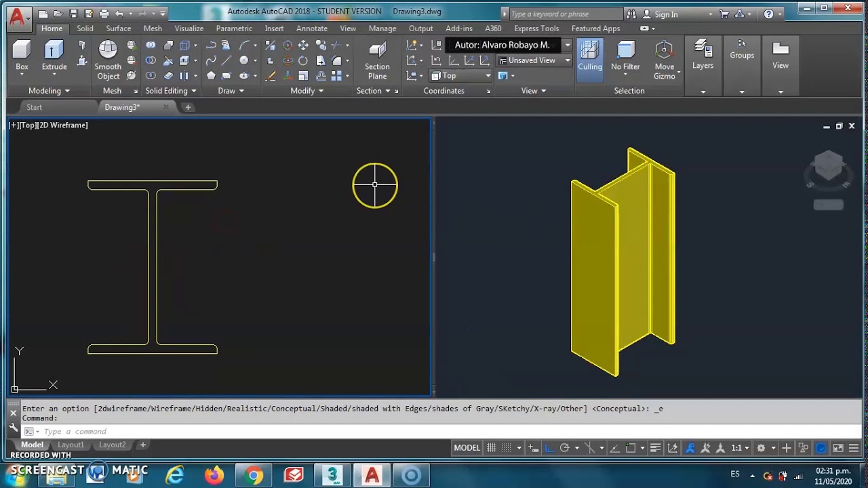Image resolution: width=868 pixels, height=488 pixels.
Task: Toggle Object Snap on status bar
Action: click(631, 448)
